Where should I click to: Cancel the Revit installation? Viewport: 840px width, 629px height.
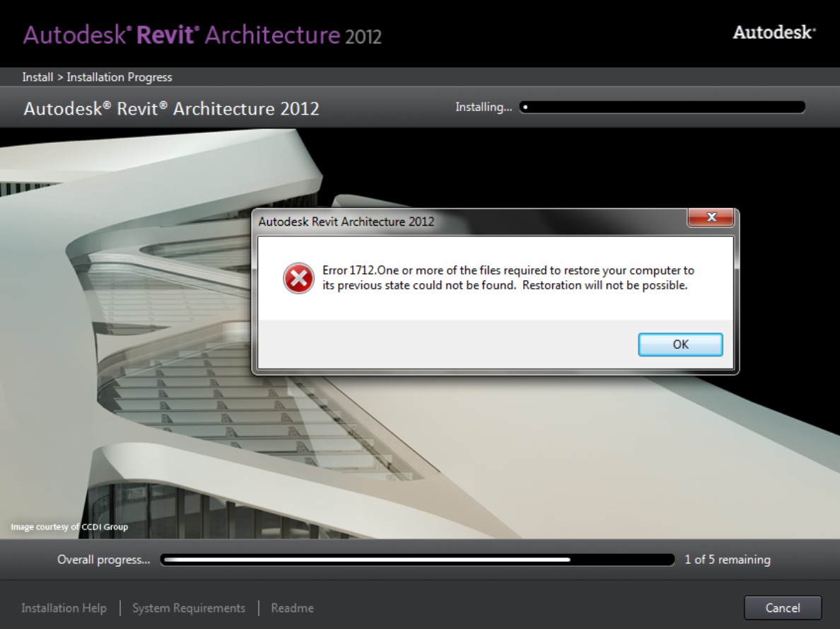(783, 608)
